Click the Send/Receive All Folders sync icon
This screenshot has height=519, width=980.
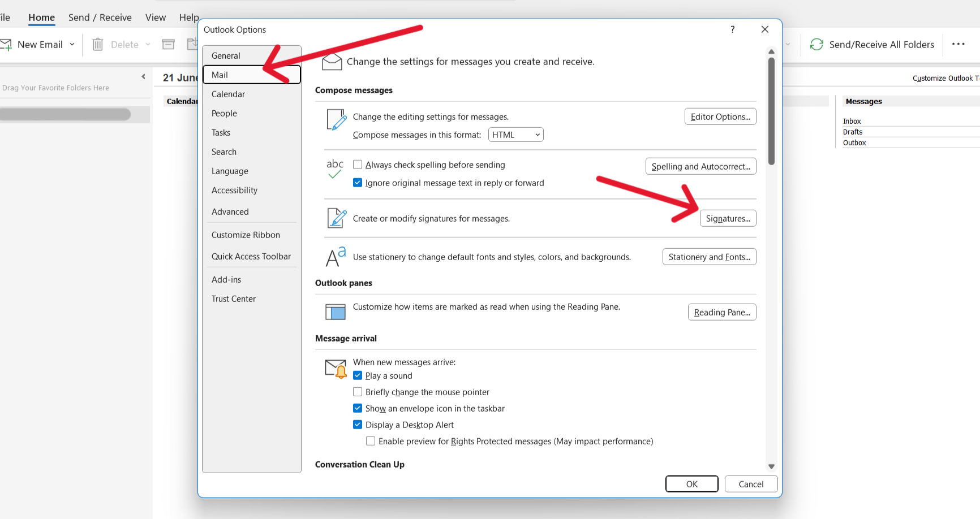(816, 44)
